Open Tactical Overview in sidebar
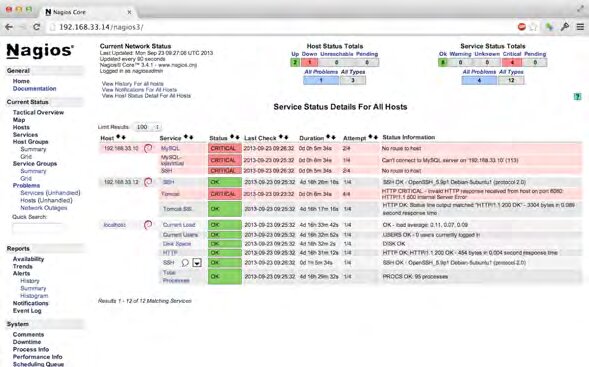The height and width of the screenshot is (367, 589). [38, 112]
